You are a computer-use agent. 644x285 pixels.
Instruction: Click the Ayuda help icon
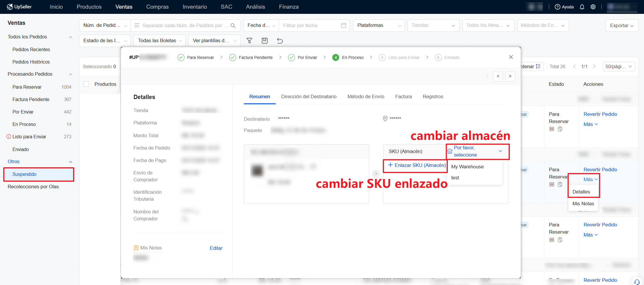[x=558, y=7]
